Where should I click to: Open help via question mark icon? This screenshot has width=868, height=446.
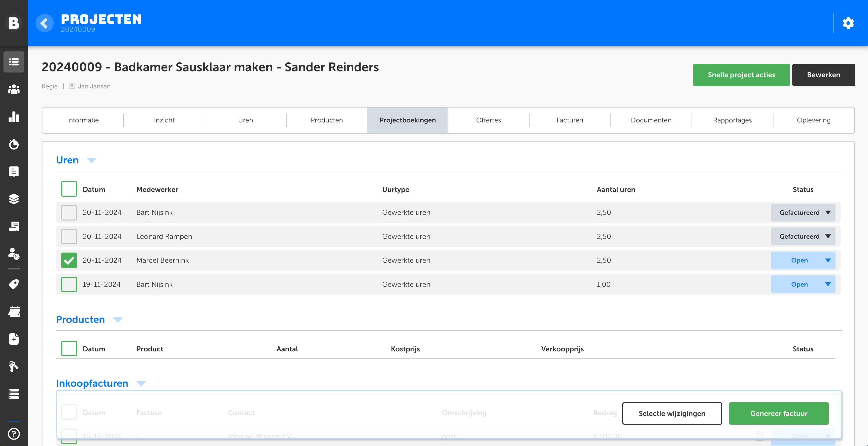pyautogui.click(x=14, y=434)
